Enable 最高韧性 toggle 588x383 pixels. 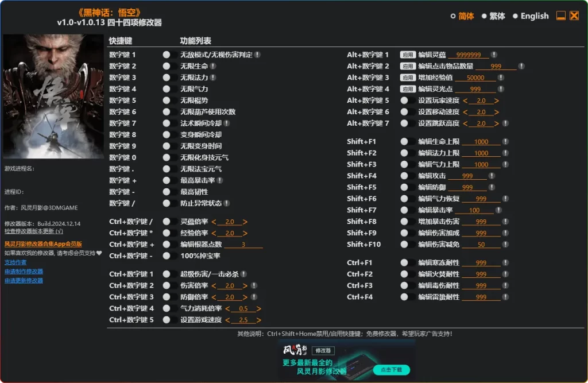169,192
